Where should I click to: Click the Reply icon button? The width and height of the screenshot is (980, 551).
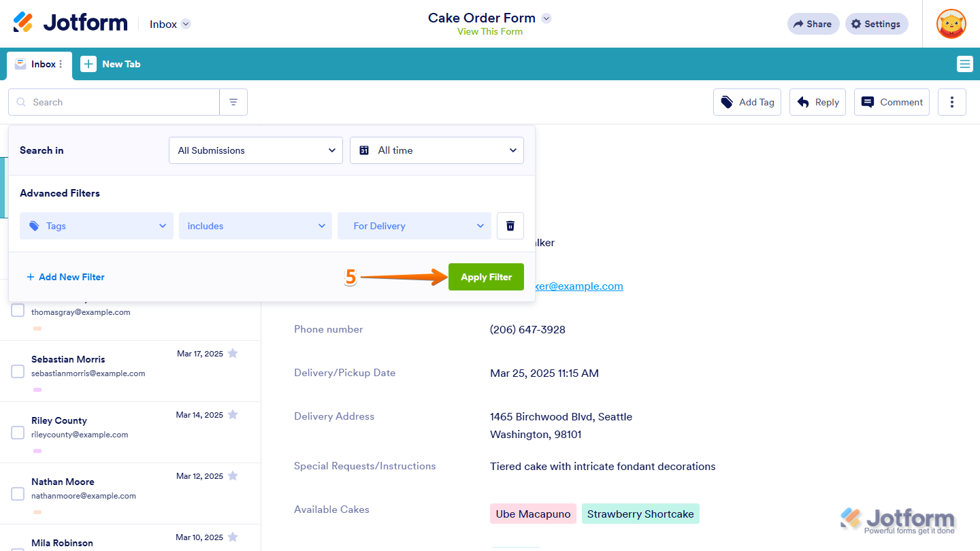click(x=817, y=101)
